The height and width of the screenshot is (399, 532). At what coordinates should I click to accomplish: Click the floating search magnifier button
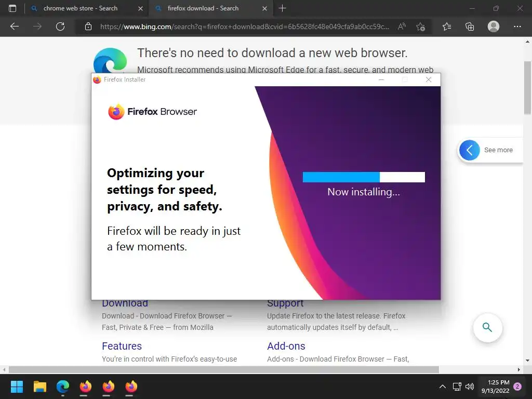click(487, 327)
